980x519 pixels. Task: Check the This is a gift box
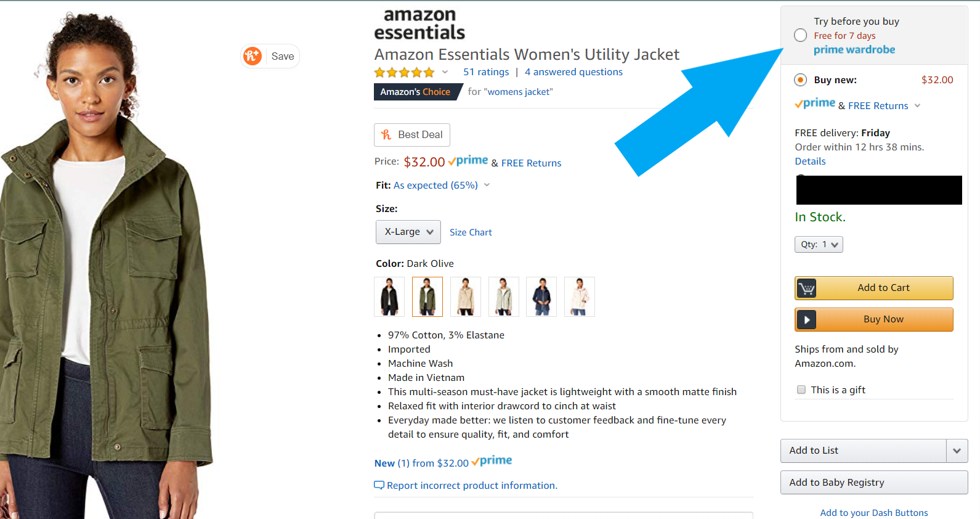pos(801,390)
